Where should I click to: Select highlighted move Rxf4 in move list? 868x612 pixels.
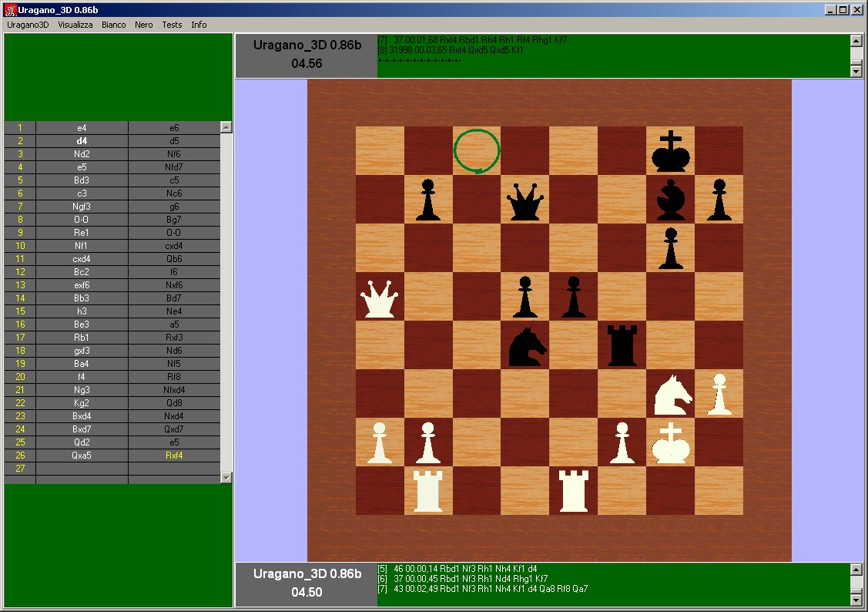coord(174,456)
